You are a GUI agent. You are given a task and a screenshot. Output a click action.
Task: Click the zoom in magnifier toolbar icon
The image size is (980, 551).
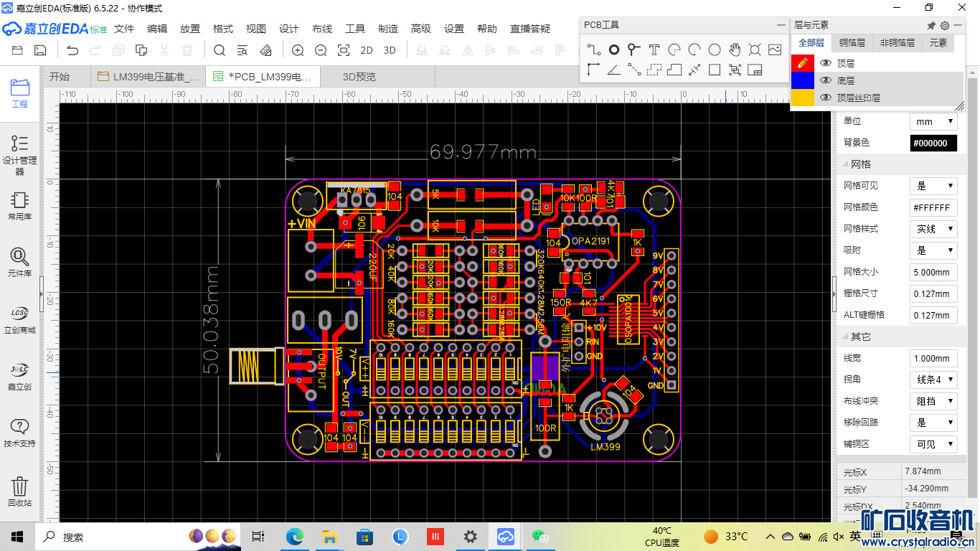pos(298,50)
